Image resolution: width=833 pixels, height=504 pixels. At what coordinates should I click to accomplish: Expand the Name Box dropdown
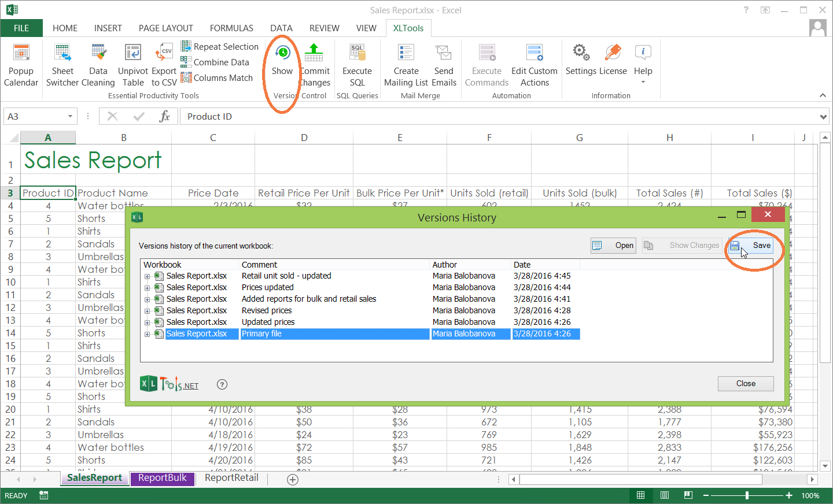click(x=70, y=117)
